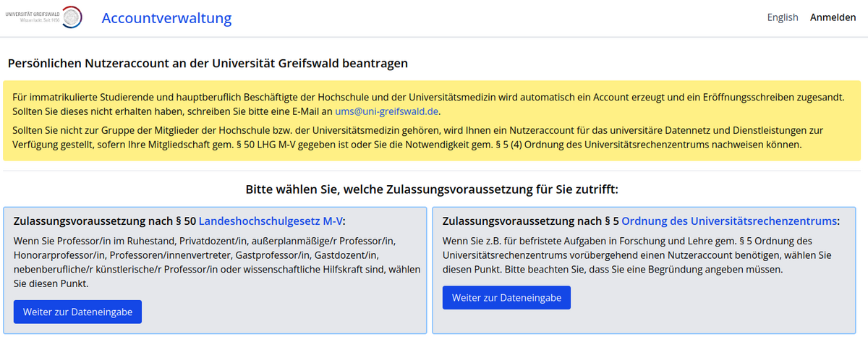
Task: Open the Accountverwaltung home title link
Action: 166,18
